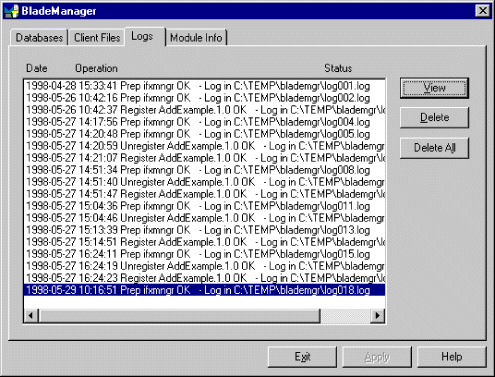Screen dimensions: 495x377
Task: Select entry 1998-05-27 14:21:07 Register AddExample.1.0
Action: [x=204, y=158]
